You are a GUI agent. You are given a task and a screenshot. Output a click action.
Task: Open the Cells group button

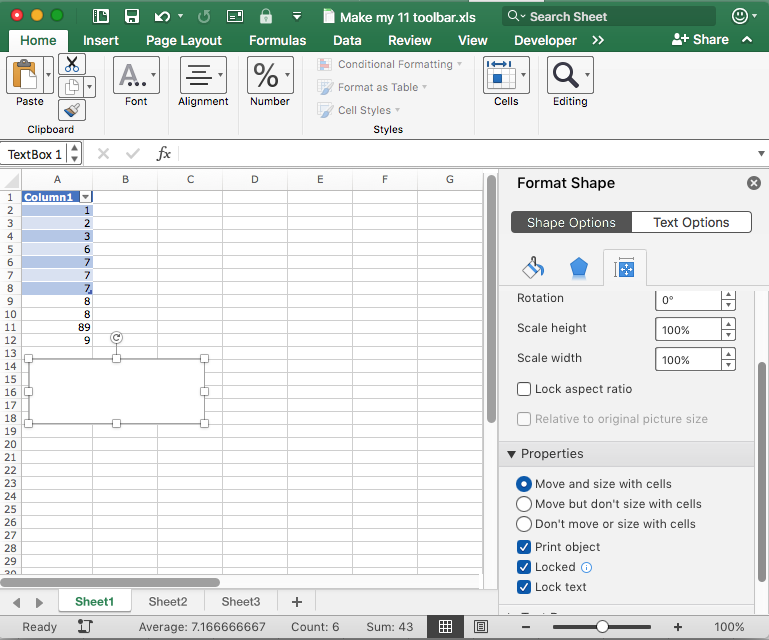click(x=506, y=75)
